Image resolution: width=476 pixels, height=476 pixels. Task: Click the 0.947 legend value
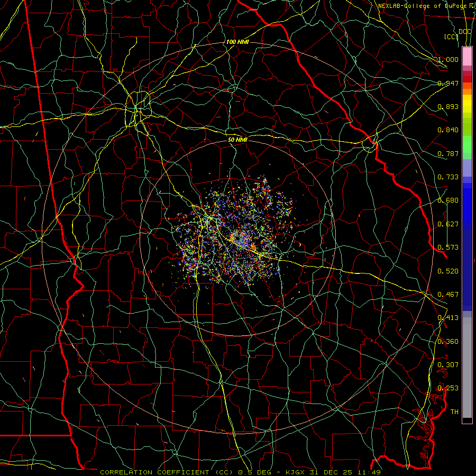click(448, 83)
